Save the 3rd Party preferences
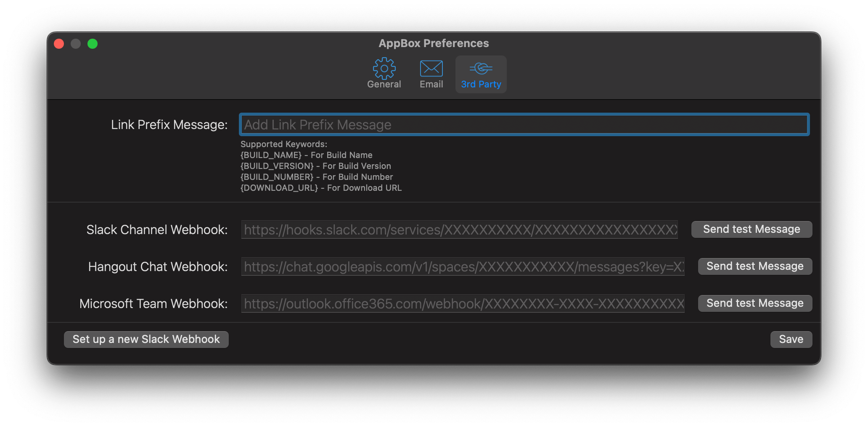868x427 pixels. tap(791, 340)
